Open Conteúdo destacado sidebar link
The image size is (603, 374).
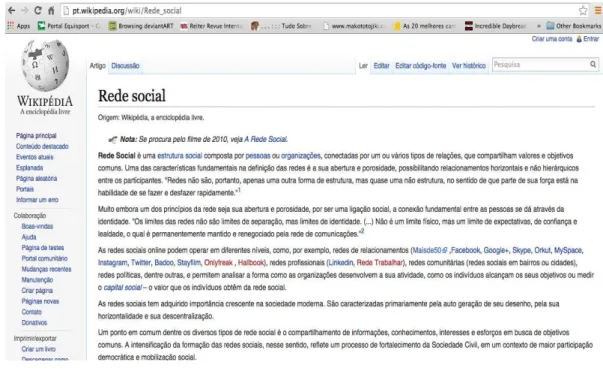pyautogui.click(x=42, y=146)
